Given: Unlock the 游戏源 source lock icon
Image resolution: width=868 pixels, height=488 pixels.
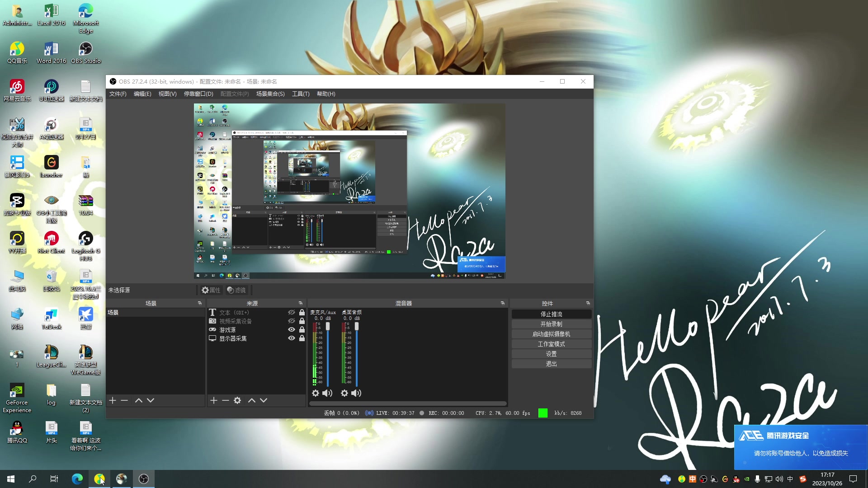Looking at the screenshot, I should 302,330.
